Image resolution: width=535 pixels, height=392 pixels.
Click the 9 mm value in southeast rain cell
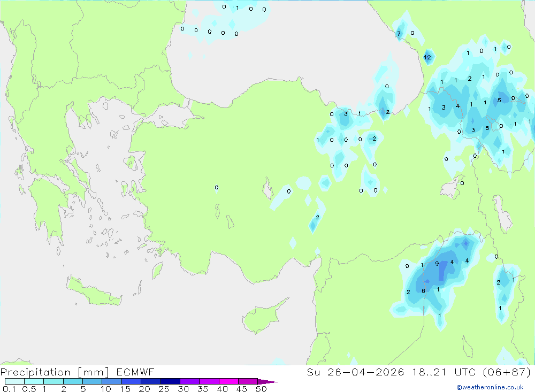437,263
